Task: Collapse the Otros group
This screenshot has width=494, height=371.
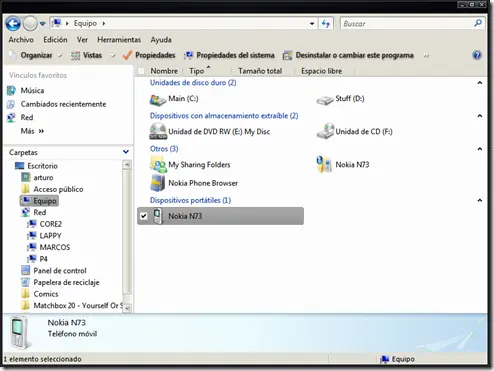Action: click(480, 149)
